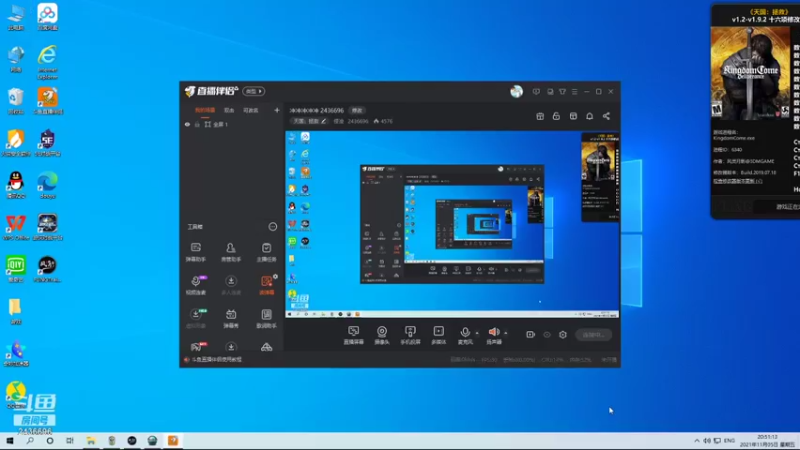Show hidden tray icons chevron
800x450 pixels.
pos(697,441)
